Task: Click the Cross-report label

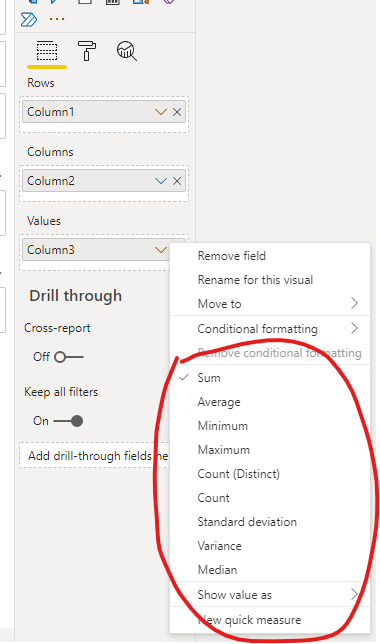Action: [57, 328]
